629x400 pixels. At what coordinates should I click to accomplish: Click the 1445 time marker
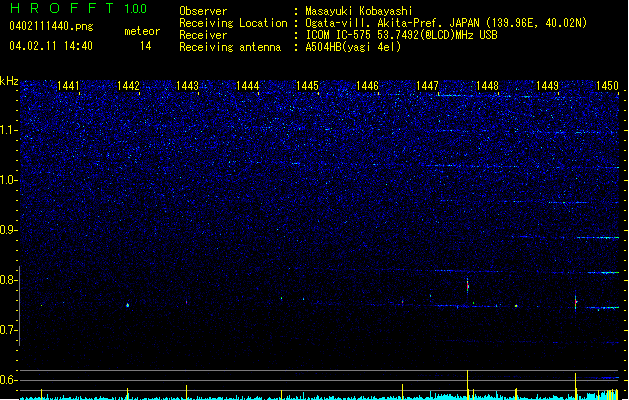tap(307, 86)
